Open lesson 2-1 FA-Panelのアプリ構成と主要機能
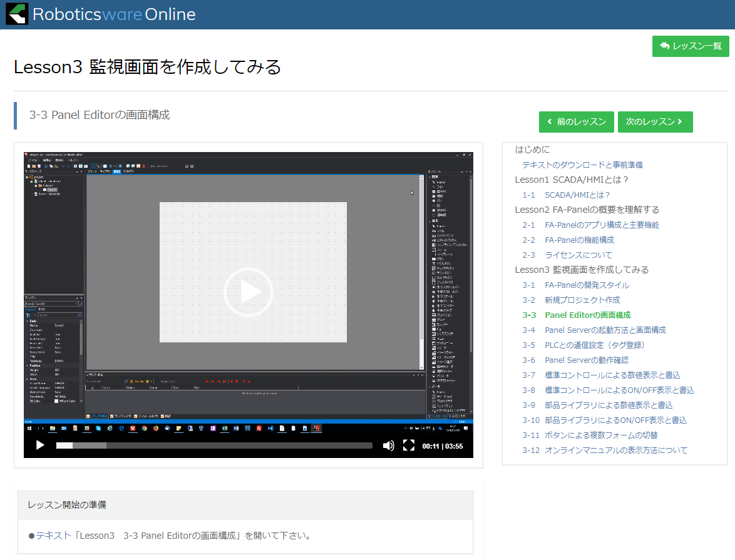 tap(590, 225)
